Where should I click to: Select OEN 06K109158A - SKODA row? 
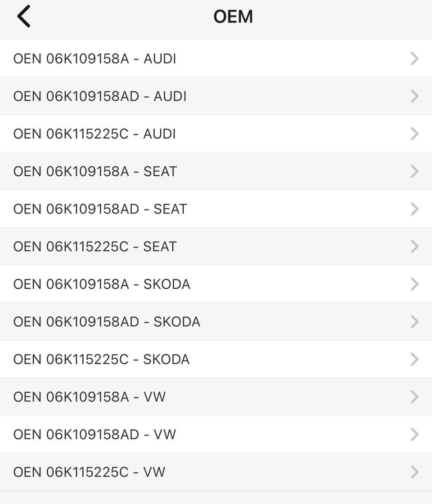(102, 284)
